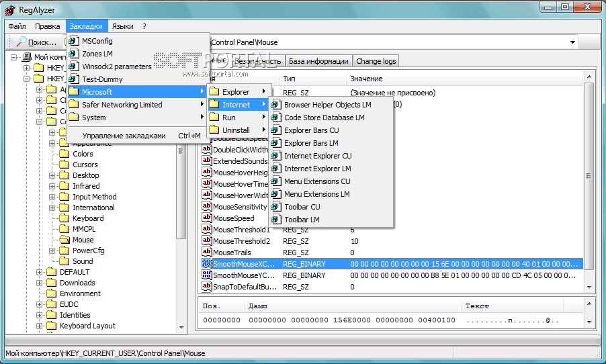Click the hex dump value 156E0000
This screenshot has width=606, height=364.
351,320
